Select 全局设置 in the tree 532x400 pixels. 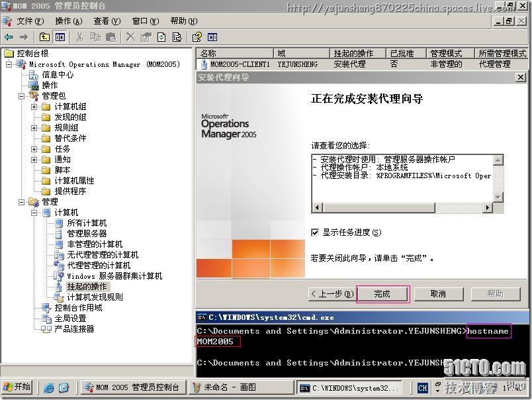(x=70, y=318)
